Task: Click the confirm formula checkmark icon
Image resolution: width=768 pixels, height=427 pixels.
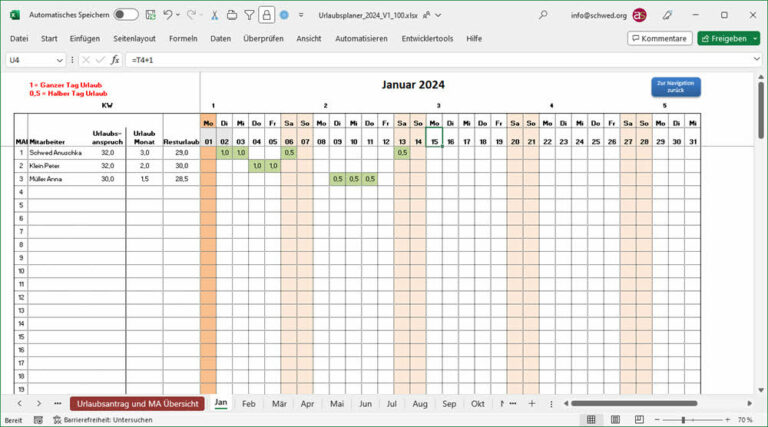Action: tap(100, 60)
